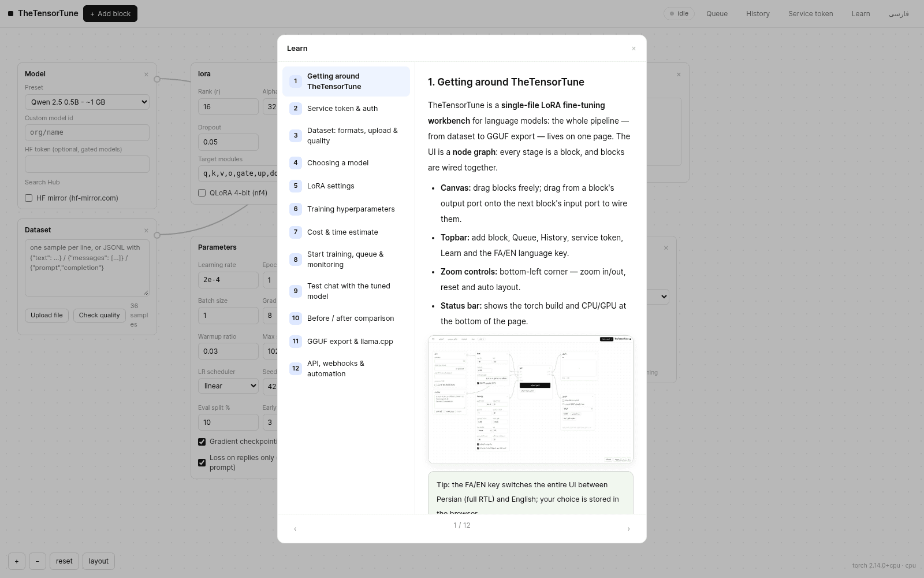Click Search Hub in the Model block
The image size is (924, 578).
tap(42, 183)
